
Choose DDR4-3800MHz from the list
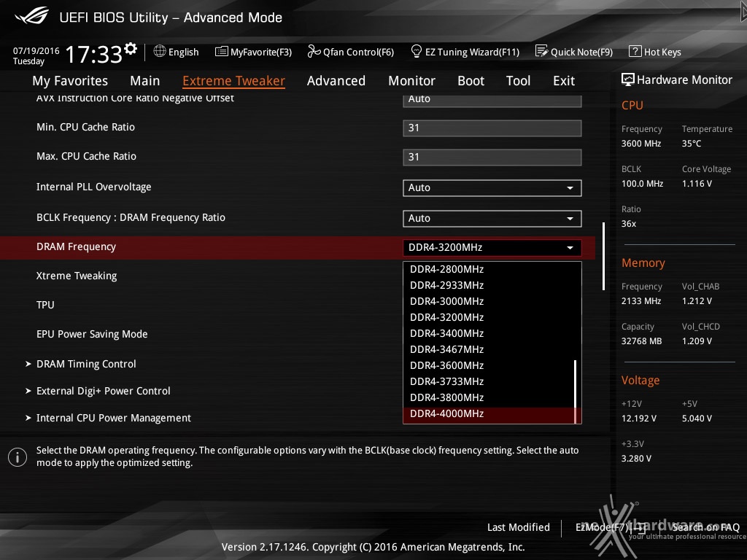tap(489, 397)
